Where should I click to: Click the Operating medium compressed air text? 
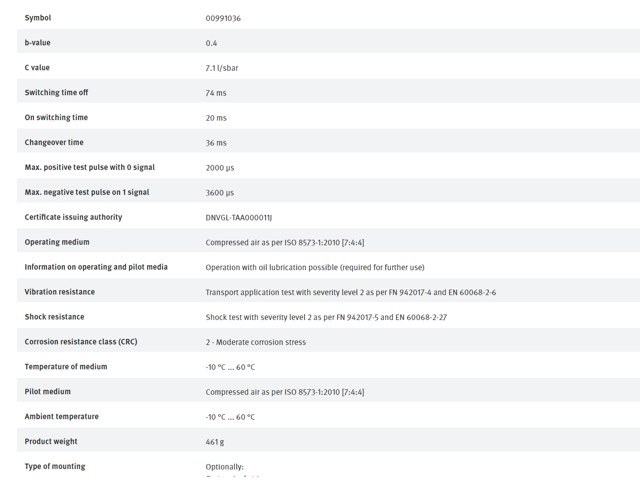284,242
